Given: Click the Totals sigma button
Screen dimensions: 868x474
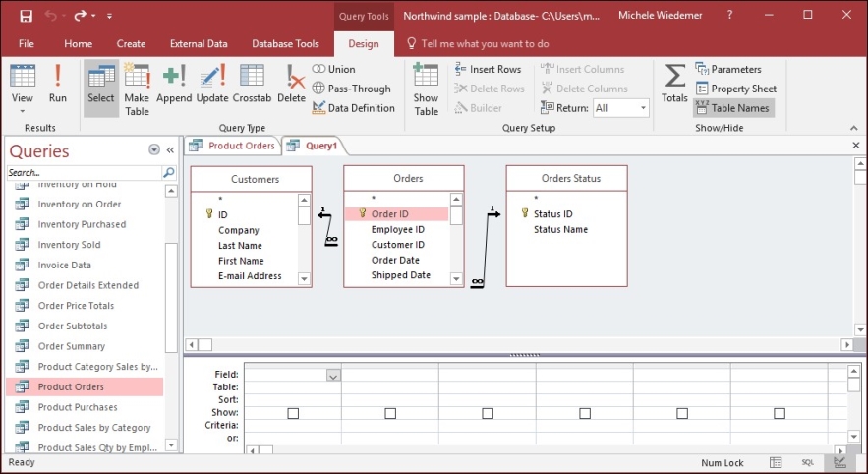Looking at the screenshot, I should (674, 85).
